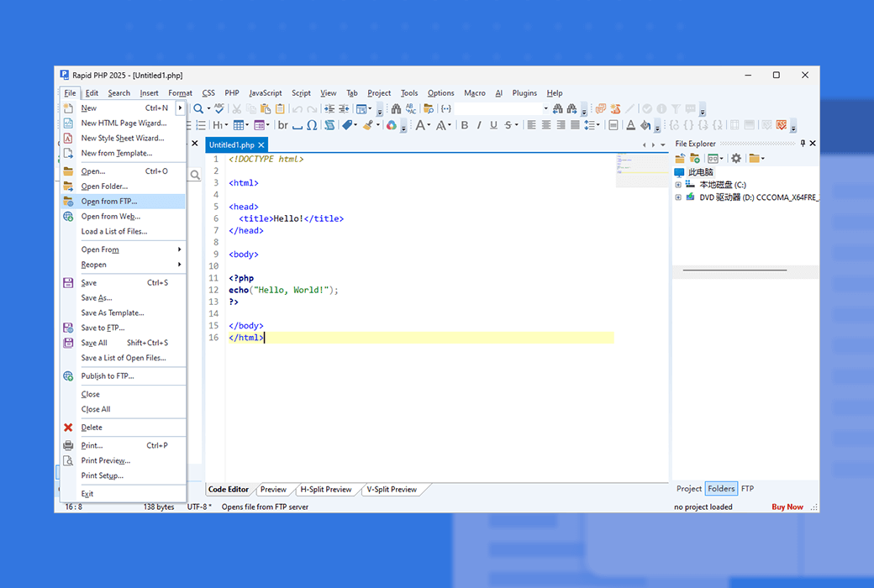Viewport: 874px width, 588px height.
Task: Toggle align right
Action: point(561,125)
